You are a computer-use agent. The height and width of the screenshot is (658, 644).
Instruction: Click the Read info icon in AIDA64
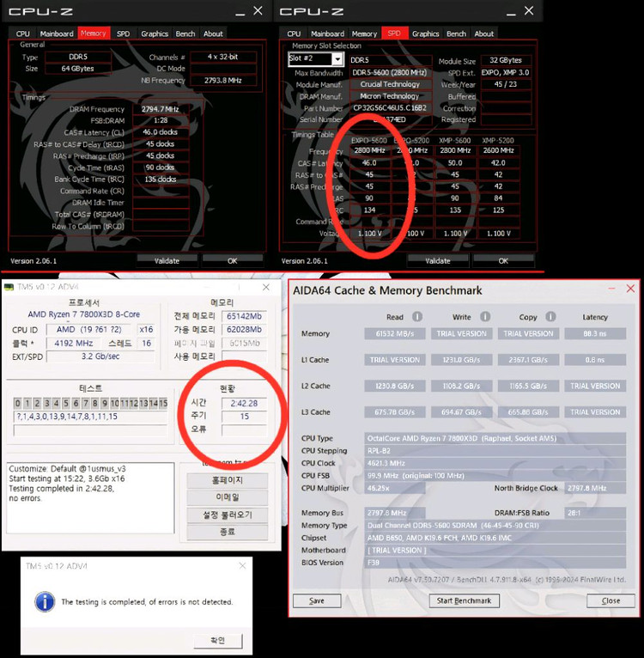417,316
